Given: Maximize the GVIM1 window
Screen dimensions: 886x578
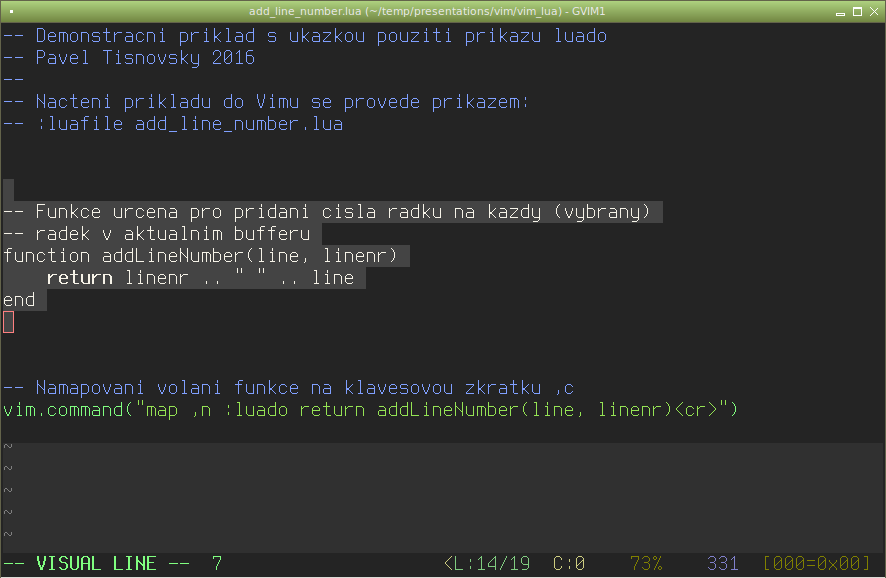Looking at the screenshot, I should 857,12.
